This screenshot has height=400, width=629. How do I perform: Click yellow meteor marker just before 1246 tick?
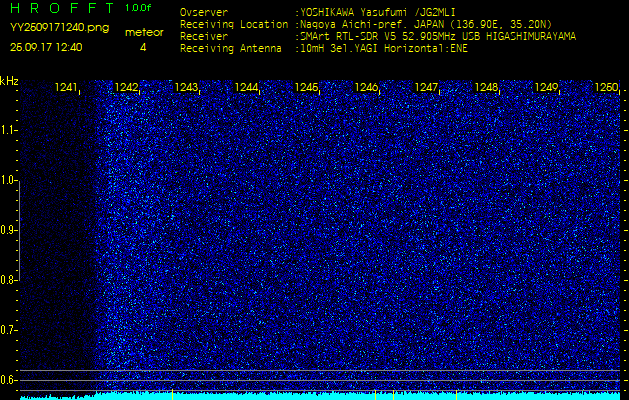pyautogui.click(x=375, y=394)
